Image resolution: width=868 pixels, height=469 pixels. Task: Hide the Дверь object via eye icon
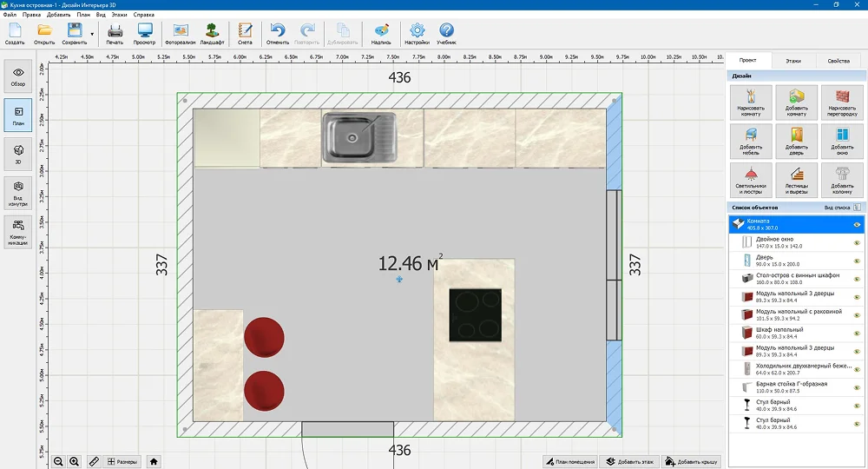click(857, 261)
